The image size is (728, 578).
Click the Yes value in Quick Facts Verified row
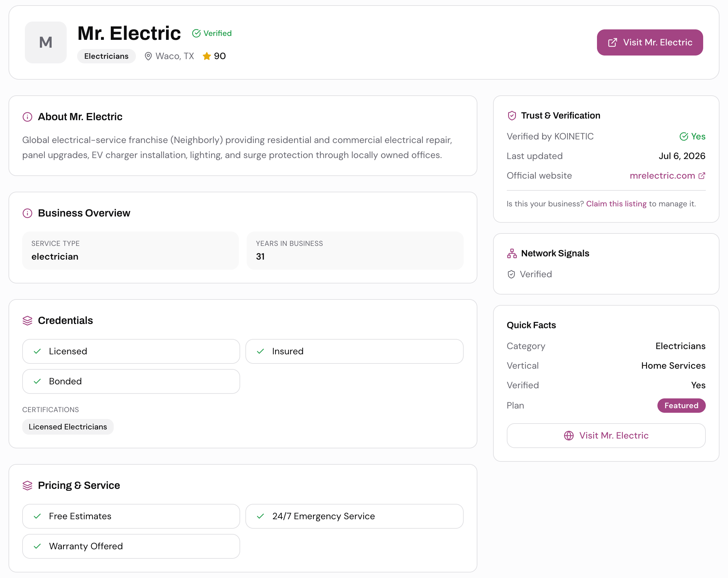tap(698, 385)
